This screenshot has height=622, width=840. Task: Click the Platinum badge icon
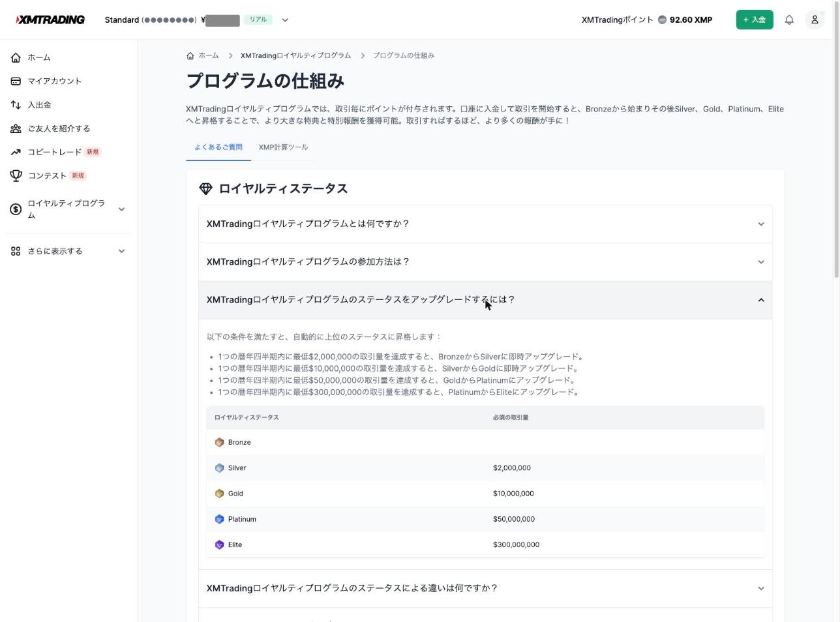[x=219, y=519]
